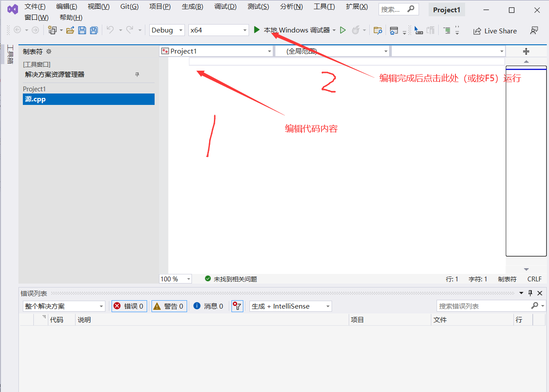
Task: Click the 本地 Windows 调试器 run button
Action: click(x=292, y=30)
